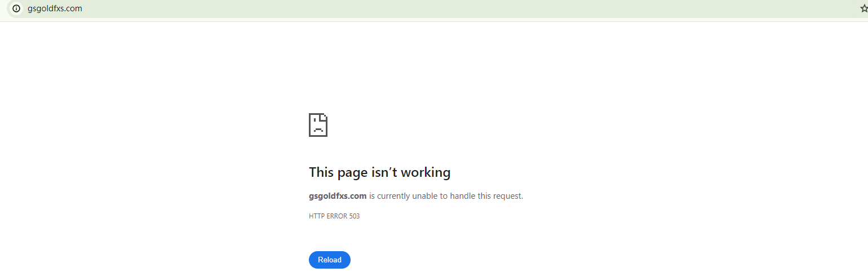868x272 pixels.
Task: Click the word "handle" in the error description
Action: point(462,196)
